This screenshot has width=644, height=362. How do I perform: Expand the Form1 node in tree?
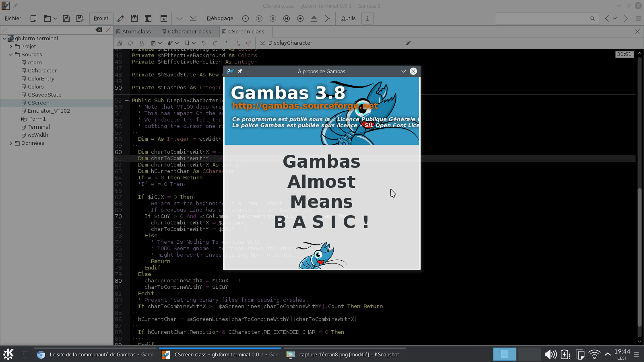pyautogui.click(x=22, y=119)
